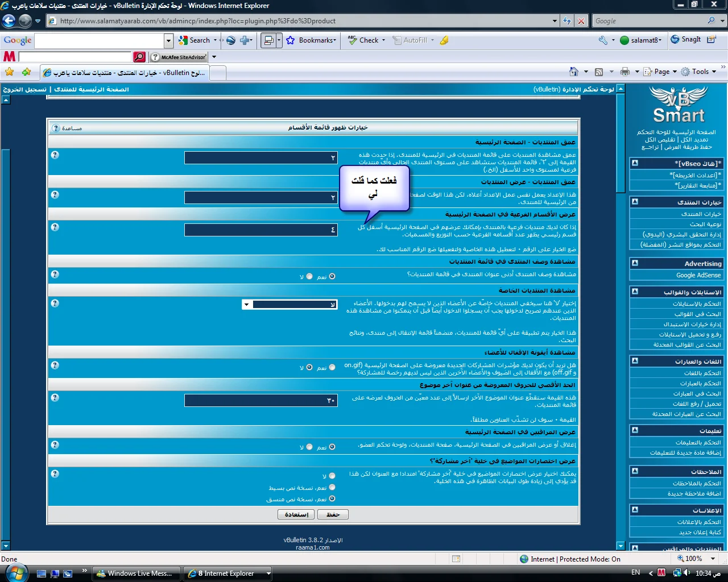Open the Favorites Center yellow star
The height and width of the screenshot is (582, 728).
point(9,72)
